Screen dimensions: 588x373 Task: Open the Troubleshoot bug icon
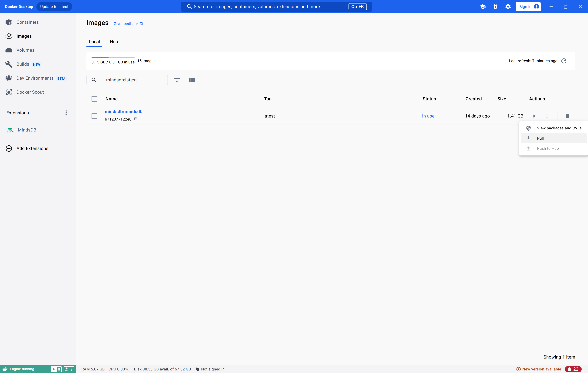pos(495,7)
